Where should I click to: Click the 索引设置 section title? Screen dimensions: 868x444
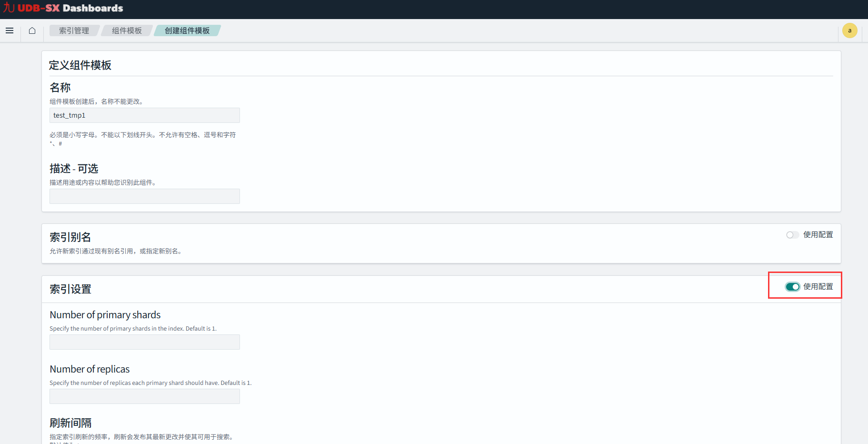coord(70,289)
